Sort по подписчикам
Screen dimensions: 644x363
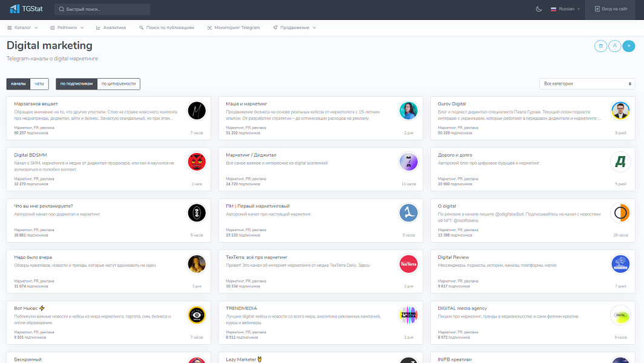(76, 83)
